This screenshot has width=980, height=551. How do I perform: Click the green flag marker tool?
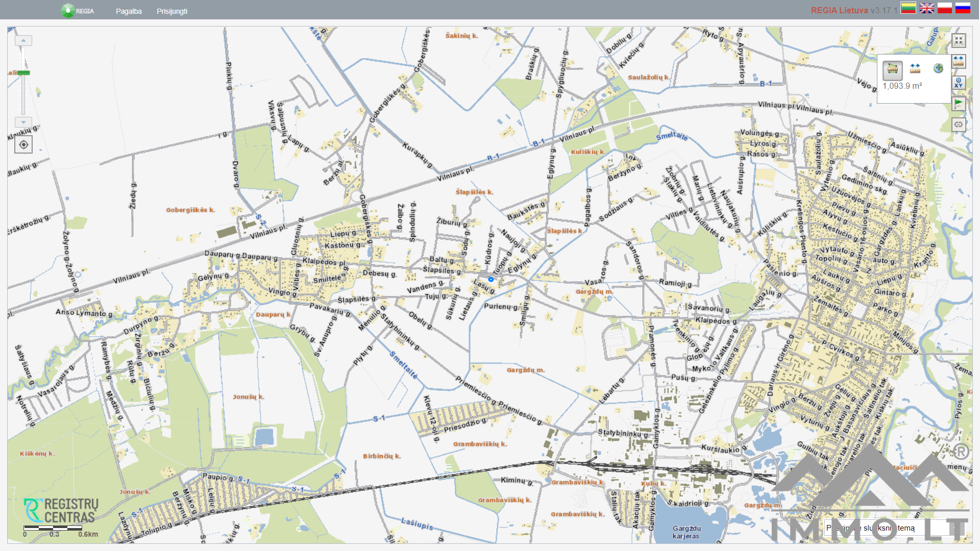tap(959, 104)
